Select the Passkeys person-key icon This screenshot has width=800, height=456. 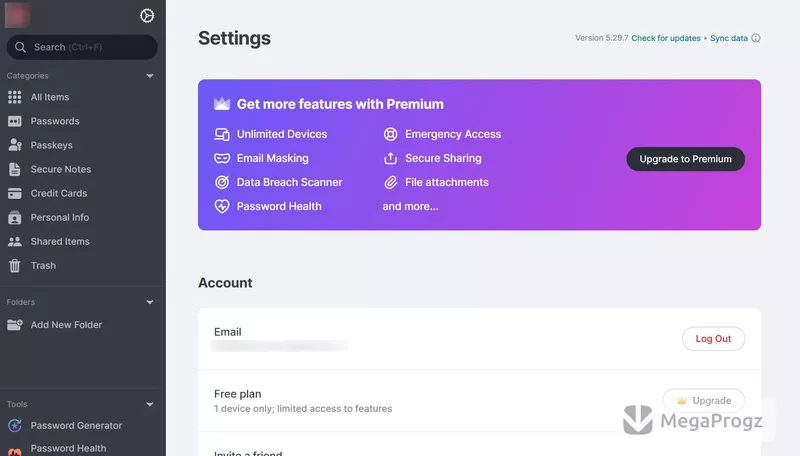(15, 145)
